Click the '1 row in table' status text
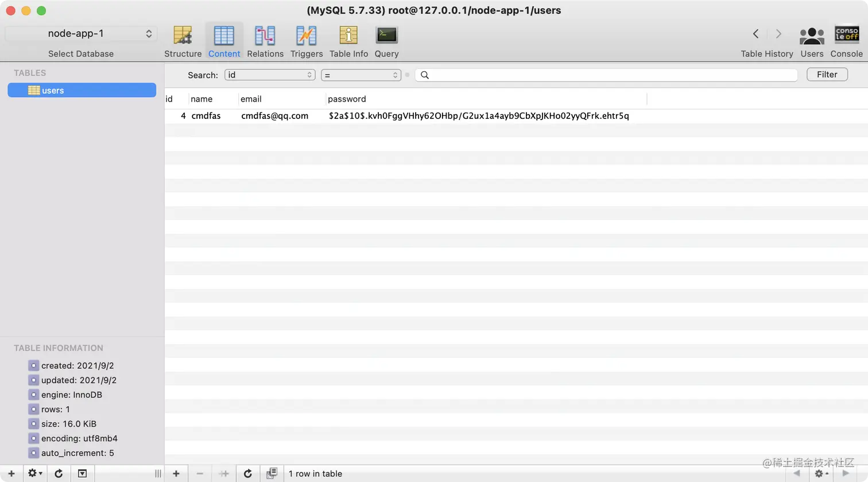This screenshot has height=482, width=868. click(x=315, y=473)
